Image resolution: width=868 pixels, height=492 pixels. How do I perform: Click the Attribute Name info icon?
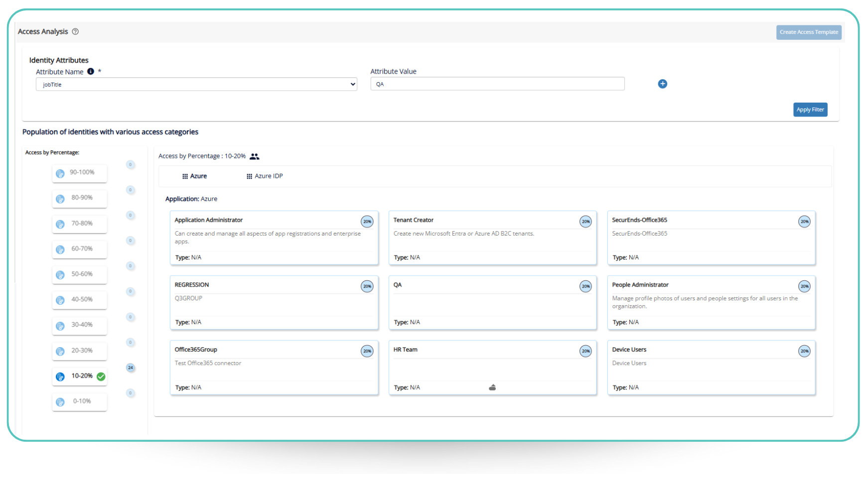(91, 71)
